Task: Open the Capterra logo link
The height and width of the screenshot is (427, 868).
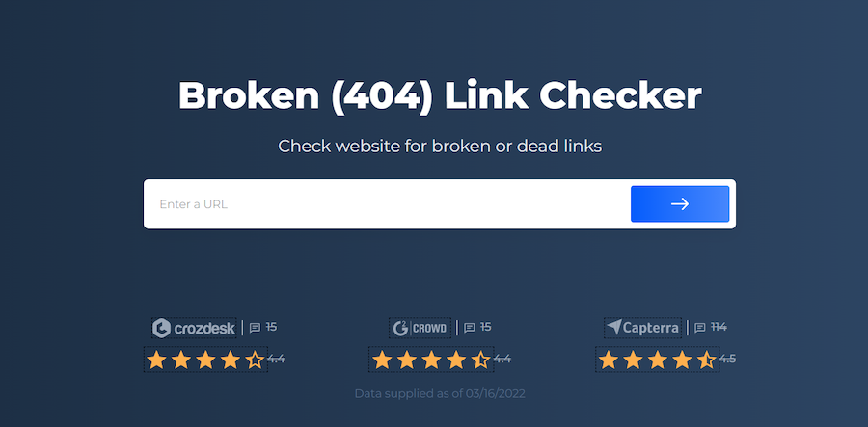Action: (x=642, y=328)
